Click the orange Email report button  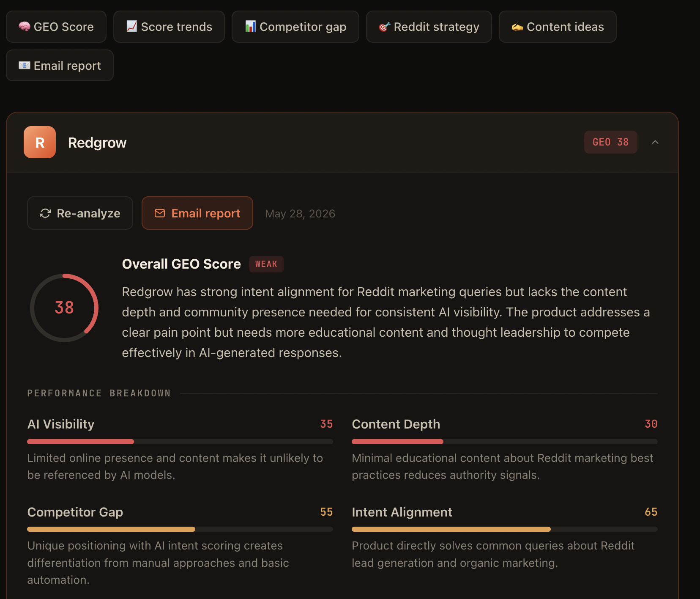[197, 213]
